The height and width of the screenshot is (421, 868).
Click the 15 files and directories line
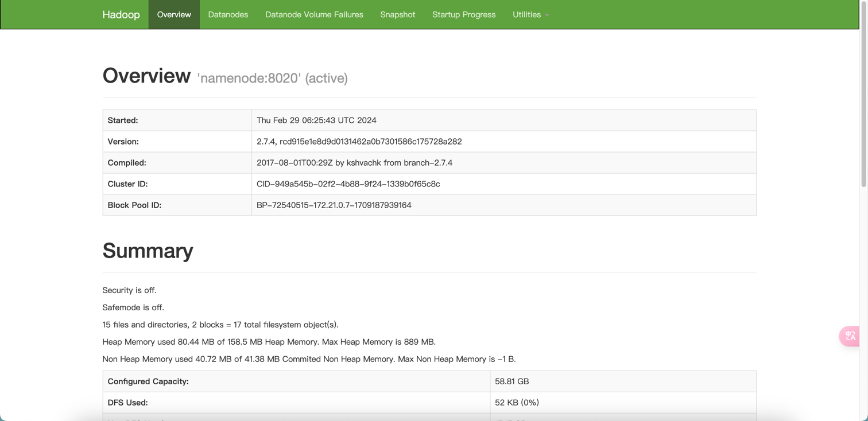tap(220, 325)
